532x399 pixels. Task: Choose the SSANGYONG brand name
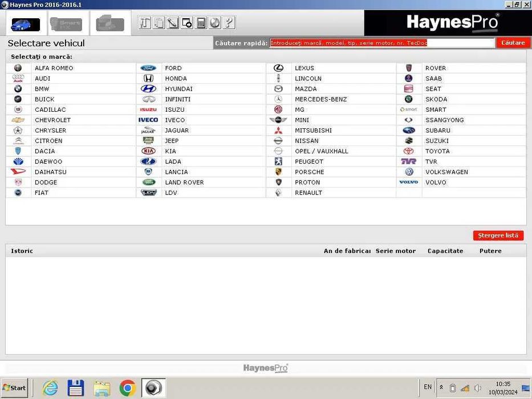pyautogui.click(x=444, y=120)
